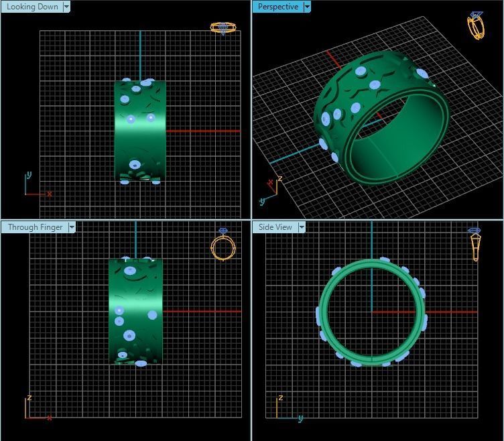Select the Through Finger viewport title

pyautogui.click(x=35, y=227)
